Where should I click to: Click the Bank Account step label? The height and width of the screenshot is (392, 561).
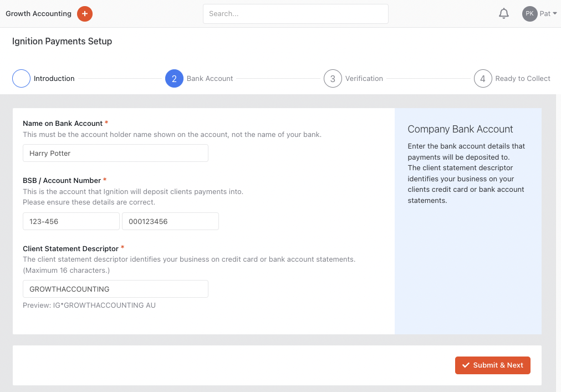click(210, 79)
